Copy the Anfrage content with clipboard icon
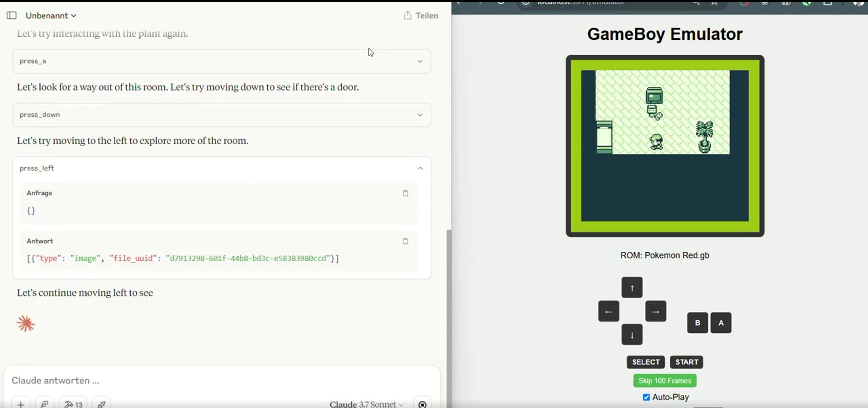The width and height of the screenshot is (868, 408). pos(405,193)
